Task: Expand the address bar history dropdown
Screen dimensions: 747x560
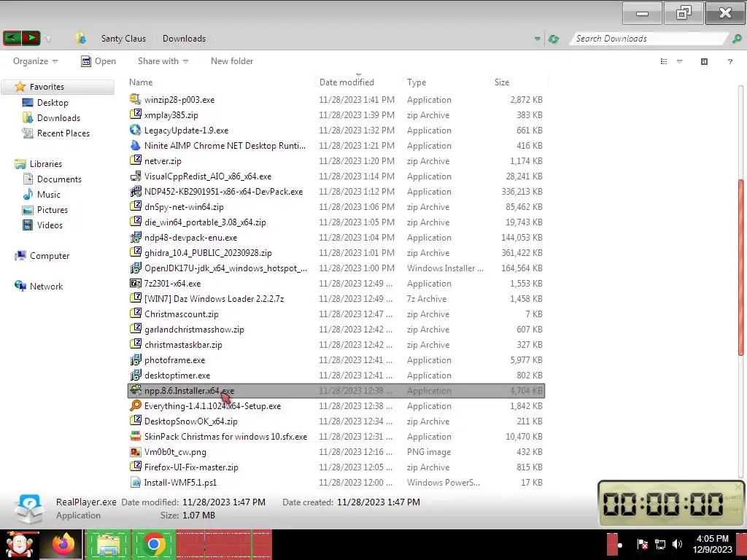Action: tap(538, 39)
